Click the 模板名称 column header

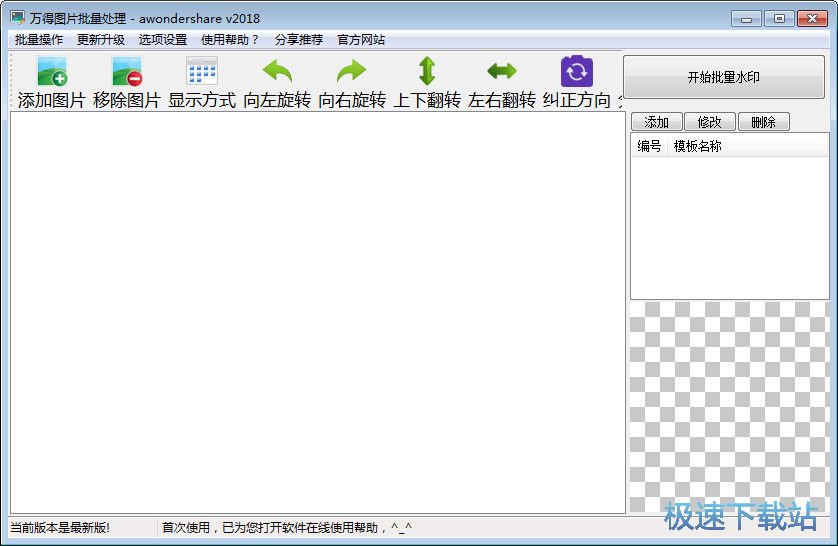(698, 146)
